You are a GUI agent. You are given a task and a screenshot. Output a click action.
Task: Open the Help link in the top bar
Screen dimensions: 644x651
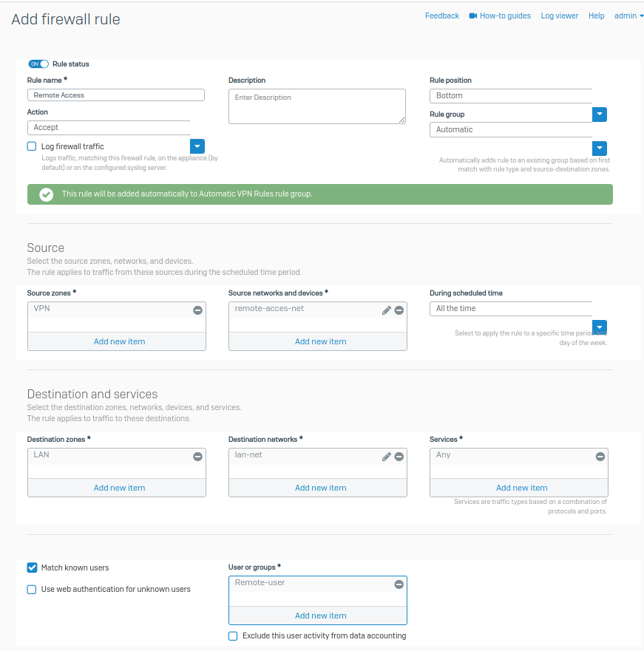(x=596, y=16)
